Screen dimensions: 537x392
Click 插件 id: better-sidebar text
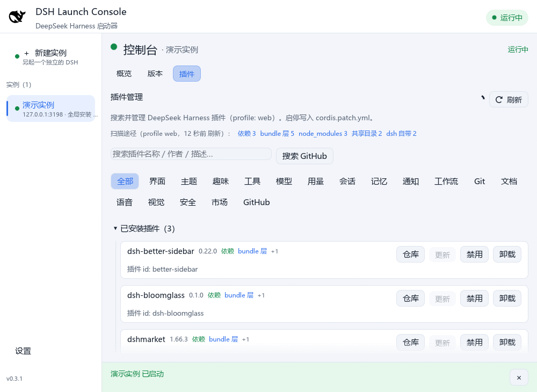(162, 270)
